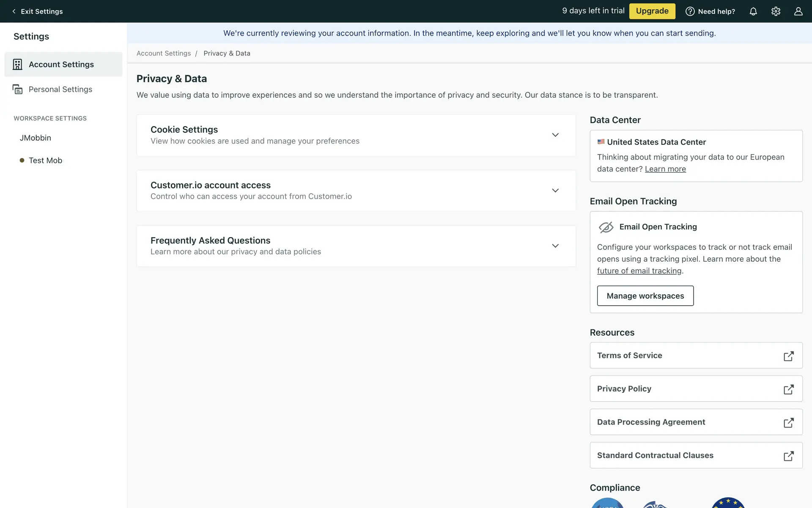Expand the Cookie Settings section
Viewport: 812px width, 508px height.
point(555,135)
